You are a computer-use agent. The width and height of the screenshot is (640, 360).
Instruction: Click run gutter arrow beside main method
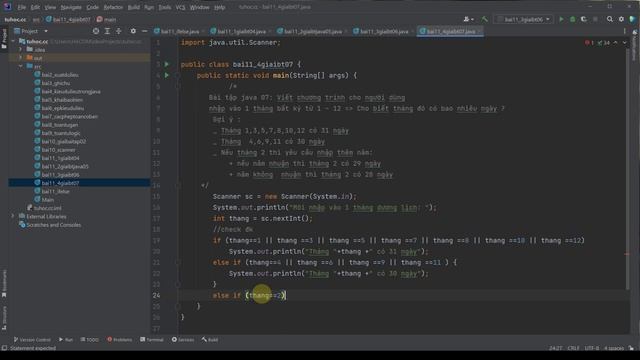click(167, 75)
